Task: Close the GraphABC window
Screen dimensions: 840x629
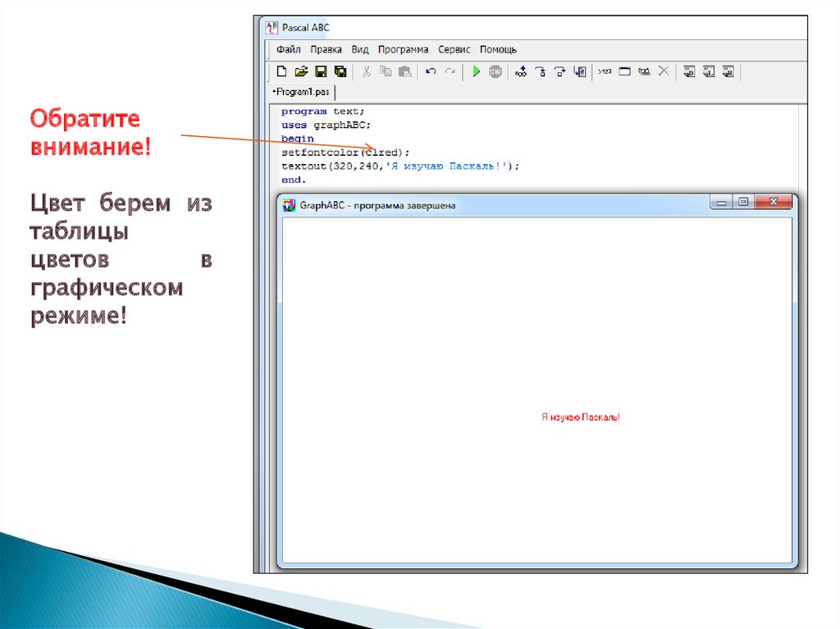Action: 773,202
